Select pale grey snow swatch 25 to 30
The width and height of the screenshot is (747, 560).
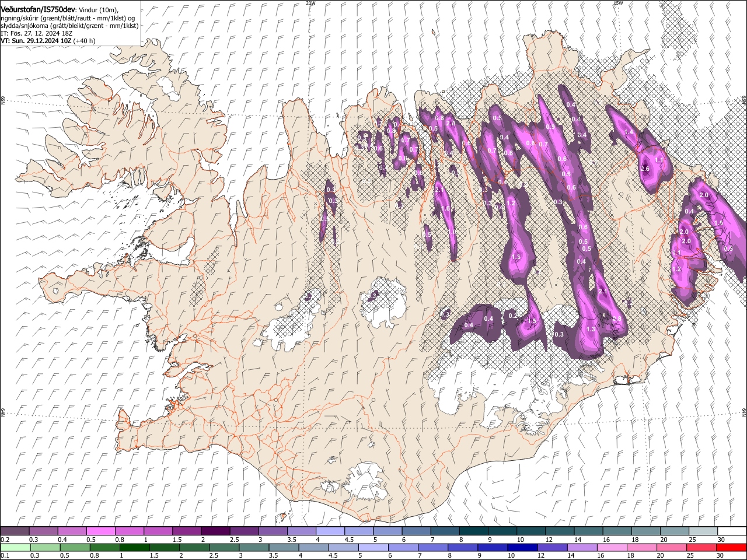pyautogui.click(x=703, y=531)
